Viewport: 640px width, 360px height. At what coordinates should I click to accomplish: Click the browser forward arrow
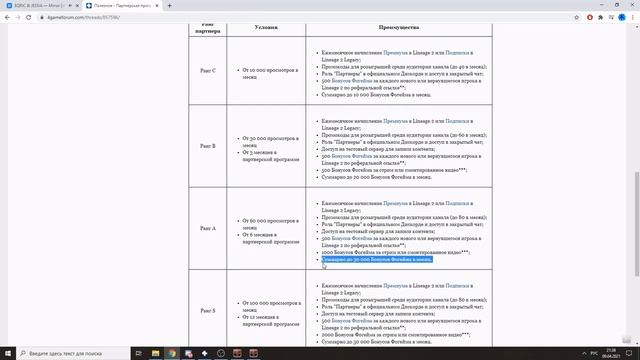(18, 18)
